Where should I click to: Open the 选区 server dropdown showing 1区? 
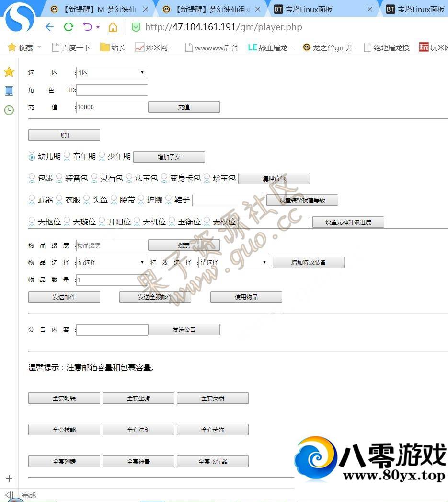pyautogui.click(x=112, y=72)
